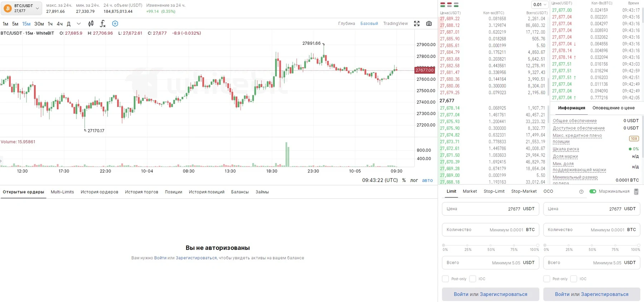644x302 pixels.
Task: Check IOC in the left order form
Action: point(473,279)
